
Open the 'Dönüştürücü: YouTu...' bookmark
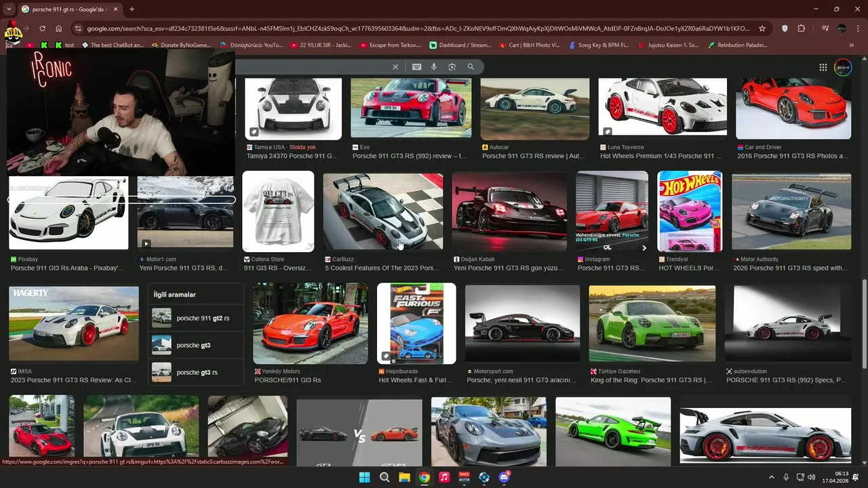click(252, 45)
